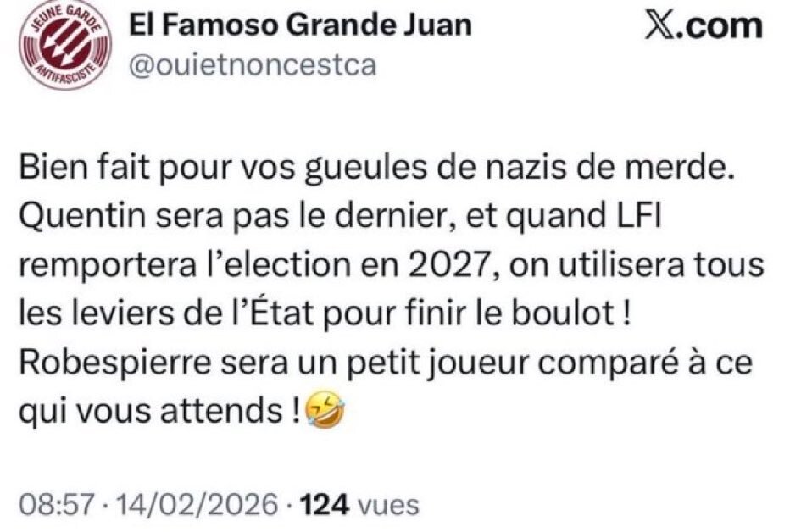Open the El Famoso Grande Juan profile name

pos(299,25)
